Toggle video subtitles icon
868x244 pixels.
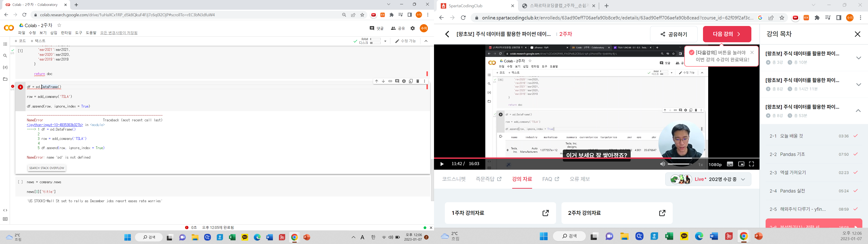point(730,164)
